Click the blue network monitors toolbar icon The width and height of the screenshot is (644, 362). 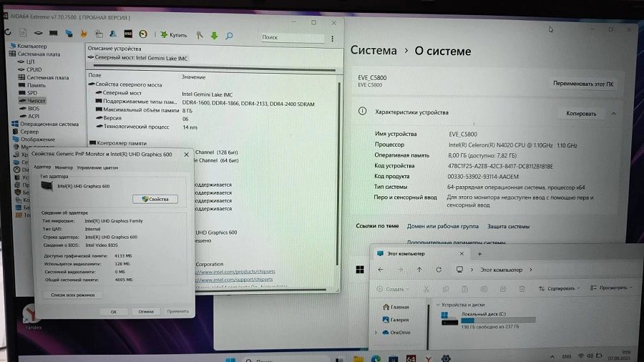69,33
